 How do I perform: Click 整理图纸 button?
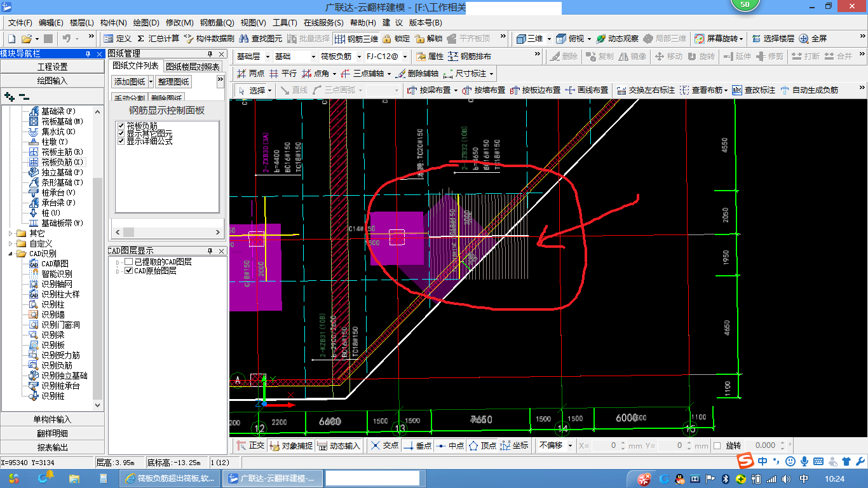[x=173, y=82]
